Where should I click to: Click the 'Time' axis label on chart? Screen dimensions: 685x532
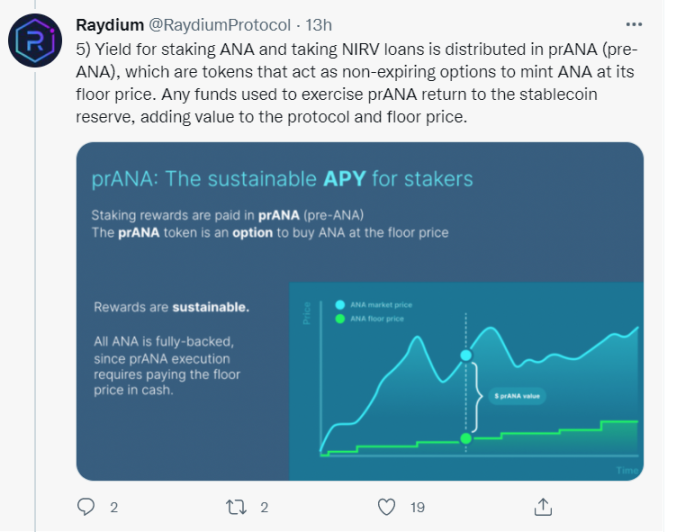coord(627,469)
